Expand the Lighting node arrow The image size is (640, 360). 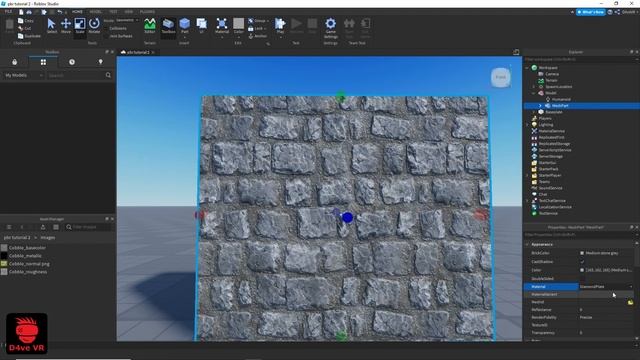click(527, 124)
